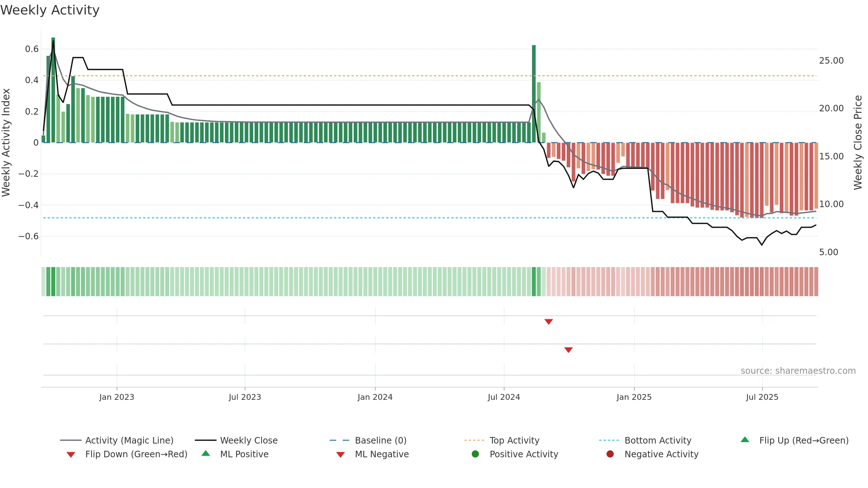Screen dimensions: 868x488
Task: Click the Flip Down (Green→Red) legend label
Action: tap(136, 454)
